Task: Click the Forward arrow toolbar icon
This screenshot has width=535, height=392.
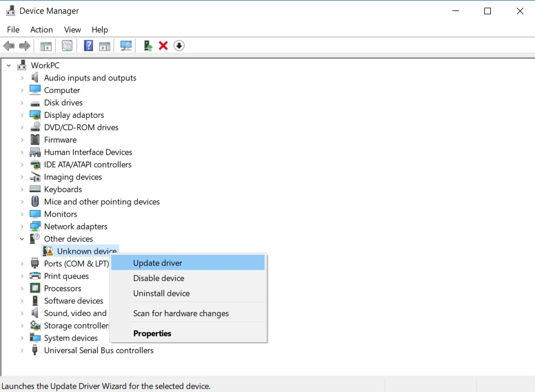Action: click(25, 46)
